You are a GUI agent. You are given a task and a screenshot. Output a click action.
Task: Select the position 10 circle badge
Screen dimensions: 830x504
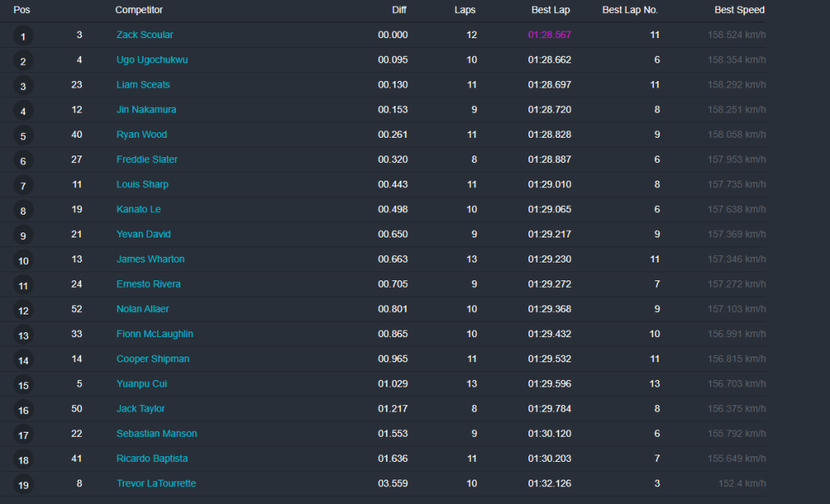23,261
